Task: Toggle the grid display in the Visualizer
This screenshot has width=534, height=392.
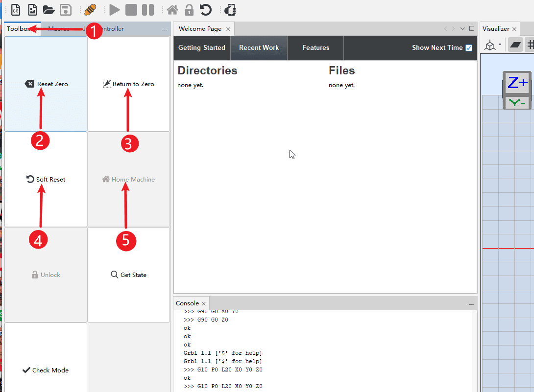Action: coord(532,45)
